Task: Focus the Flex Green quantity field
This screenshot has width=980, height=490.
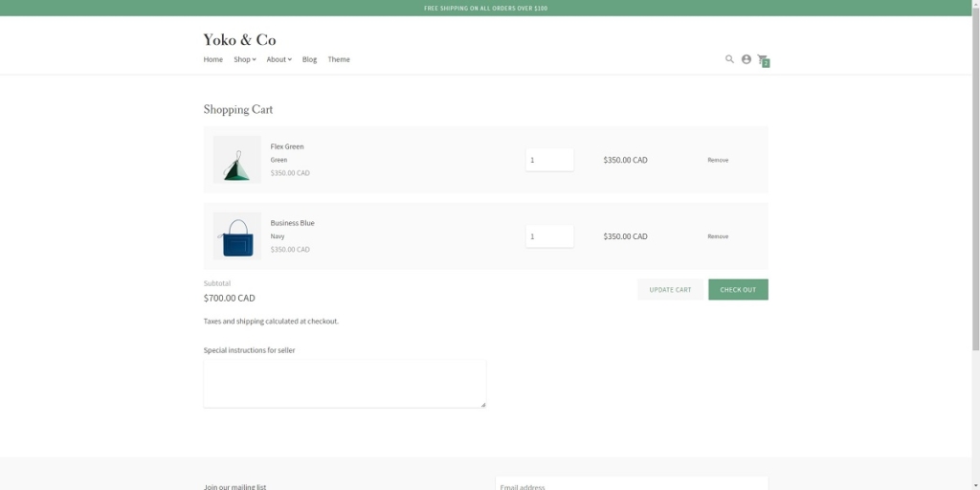Action: (x=549, y=160)
